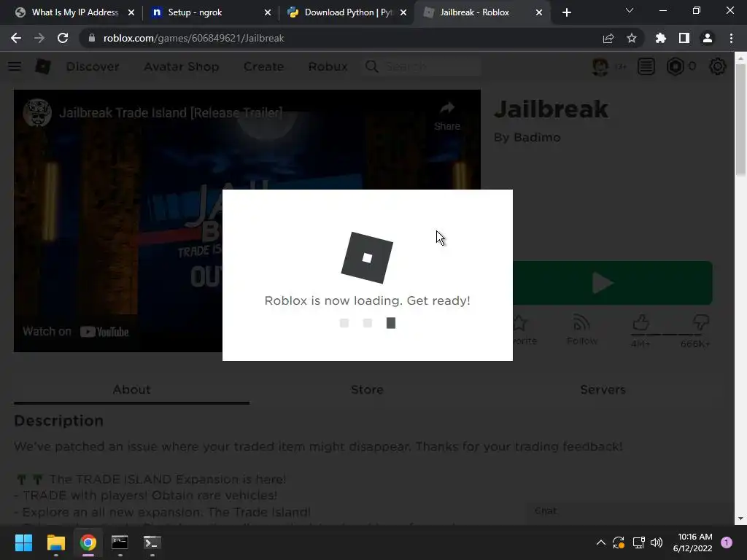Open the Robux balance icon
Screen dimensions: 747x560
675,66
